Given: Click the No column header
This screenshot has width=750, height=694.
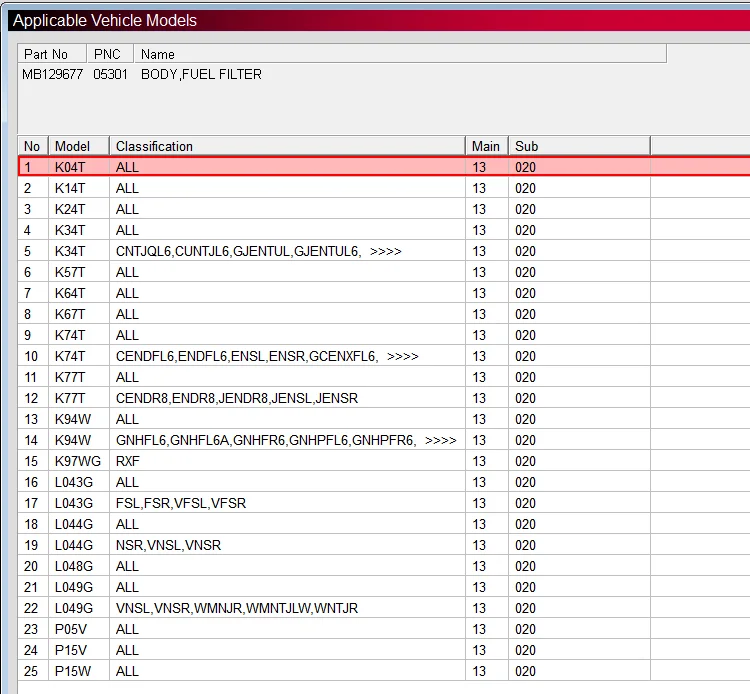Looking at the screenshot, I should [x=32, y=146].
